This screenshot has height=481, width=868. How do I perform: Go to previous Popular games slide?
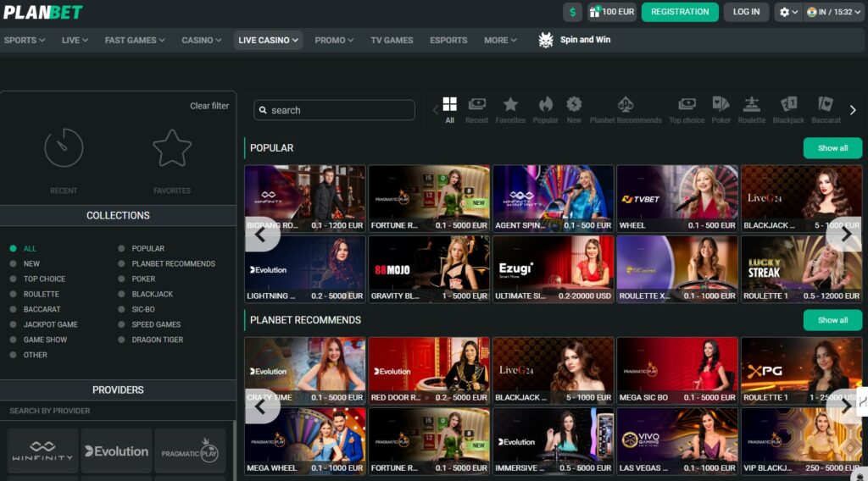(261, 235)
